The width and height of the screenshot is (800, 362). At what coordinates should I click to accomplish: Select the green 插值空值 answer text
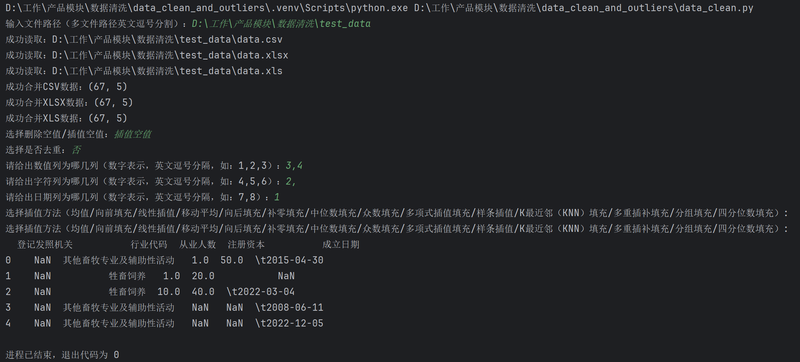pyautogui.click(x=133, y=134)
